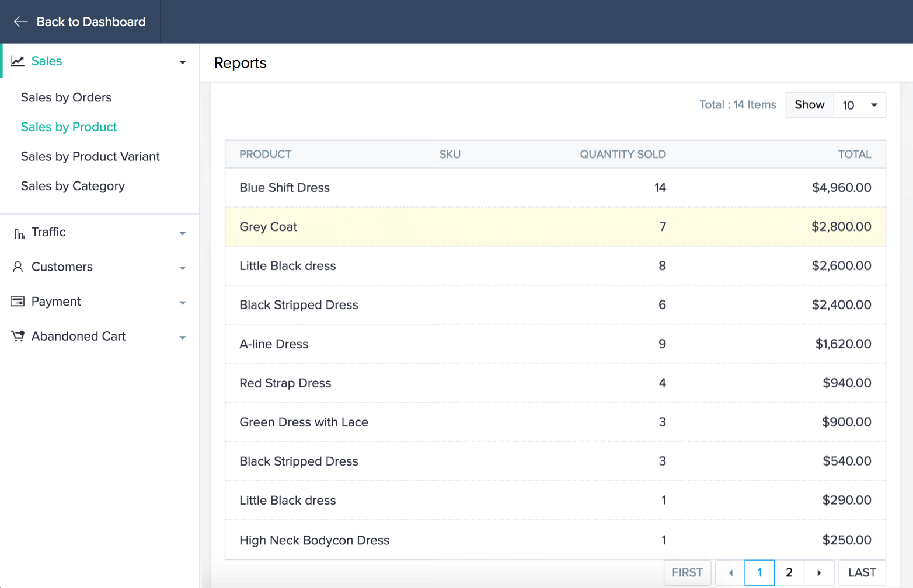Select the Grey Coat row
Viewport: 913px width, 588px height.
point(555,227)
